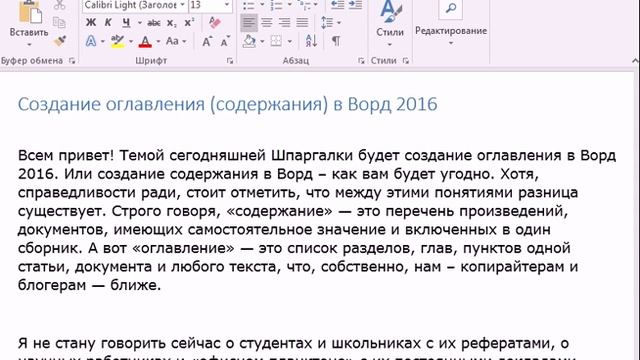Clear all formatting with eraser icon
This screenshot has width=640, height=360.
pyautogui.click(x=214, y=22)
